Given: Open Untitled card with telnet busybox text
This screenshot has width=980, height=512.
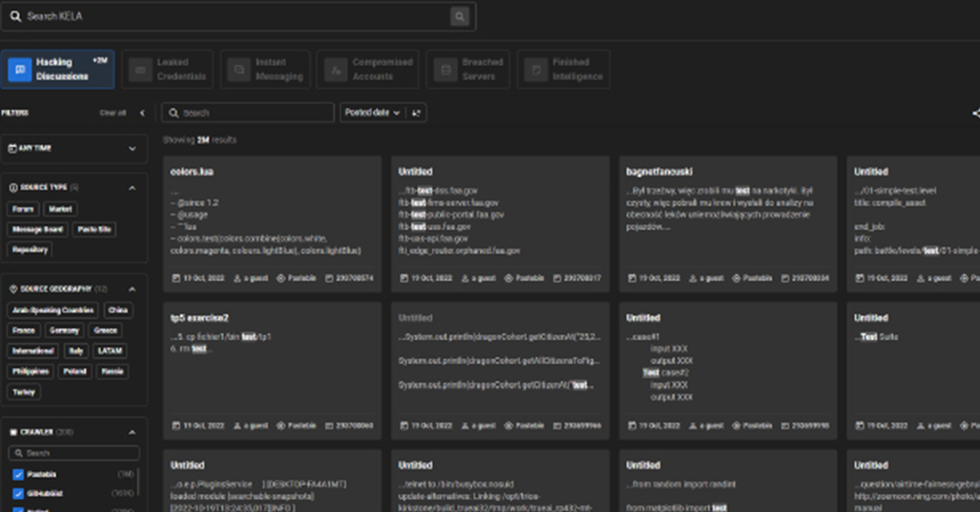Looking at the screenshot, I should 500,481.
